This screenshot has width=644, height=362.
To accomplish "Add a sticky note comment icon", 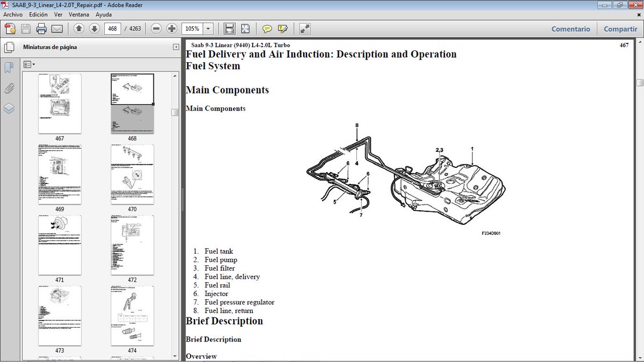I will tap(267, 28).
